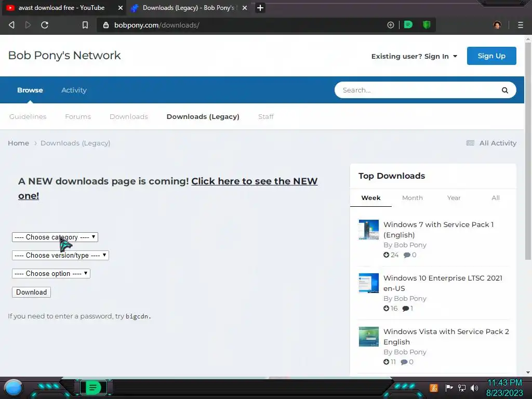532x399 pixels.
Task: Open the Start orb on taskbar
Action: tap(14, 388)
